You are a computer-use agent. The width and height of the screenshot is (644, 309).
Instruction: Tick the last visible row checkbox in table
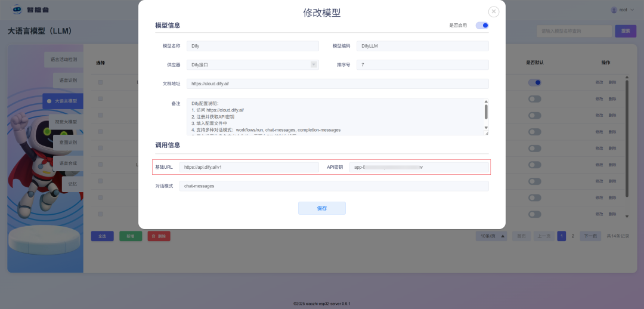coord(101,214)
